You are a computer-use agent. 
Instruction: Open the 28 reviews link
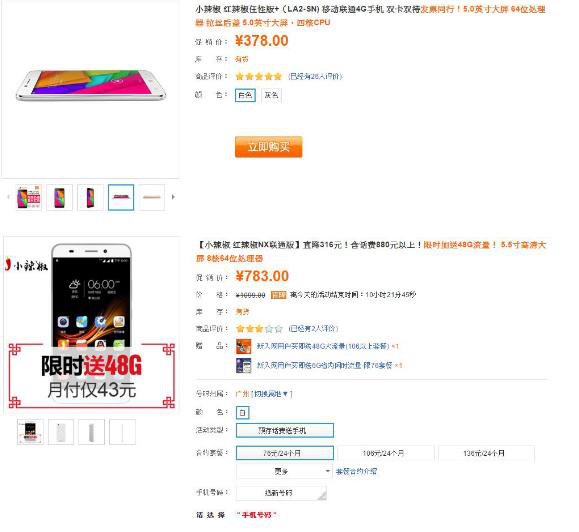315,76
